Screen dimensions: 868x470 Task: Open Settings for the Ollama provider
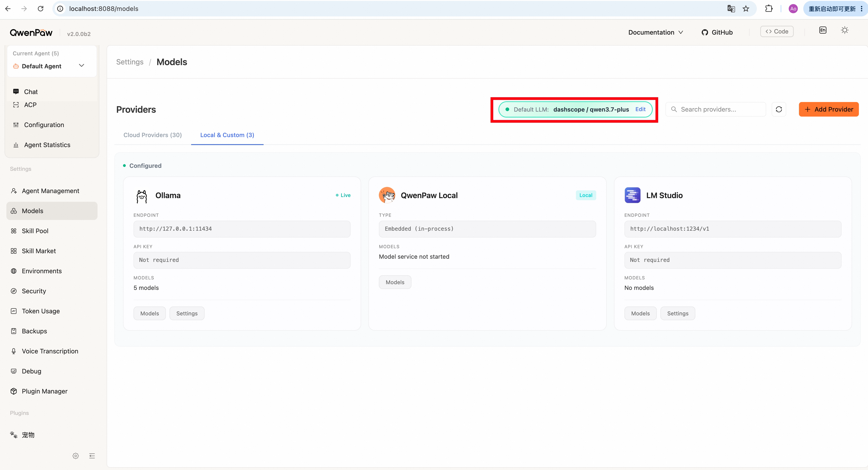click(187, 313)
